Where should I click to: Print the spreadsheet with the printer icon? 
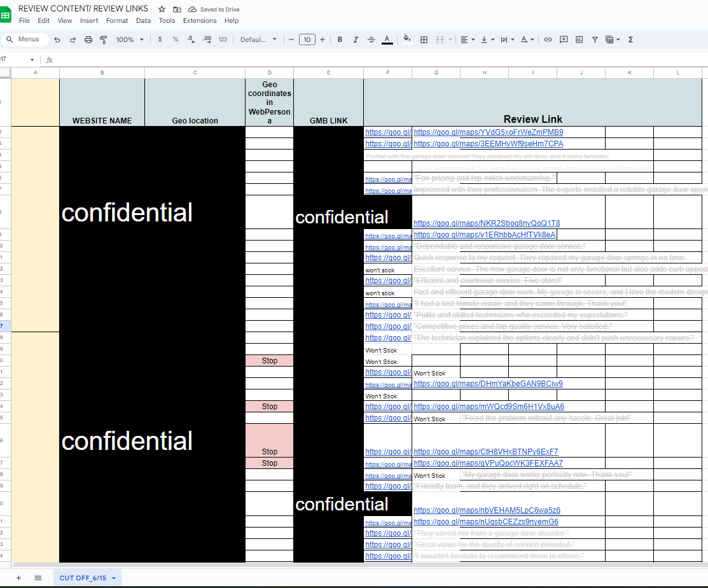[x=88, y=39]
